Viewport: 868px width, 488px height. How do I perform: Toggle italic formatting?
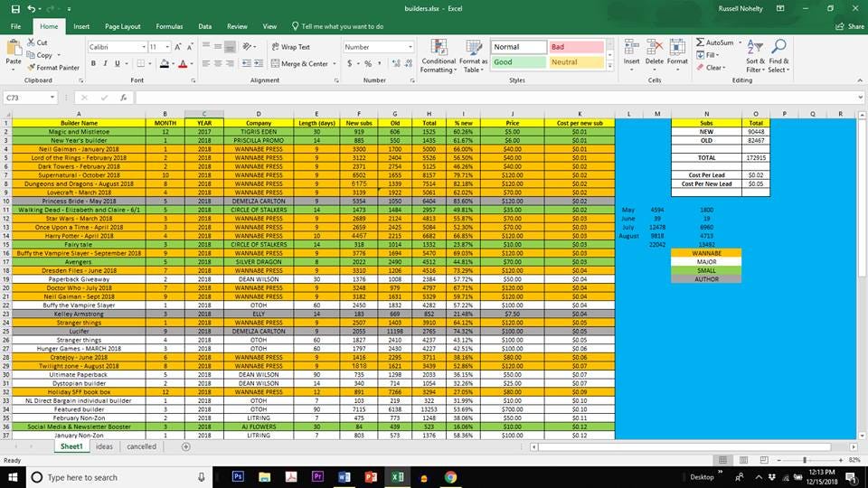tap(105, 63)
